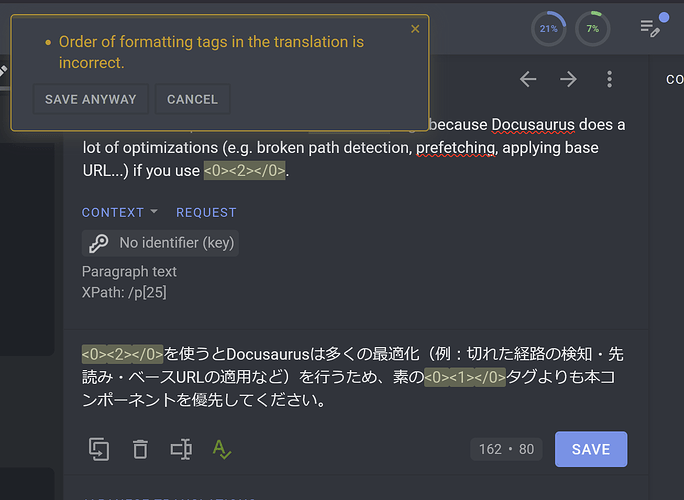Click the text cursor icon beside trash
The height and width of the screenshot is (500, 684).
coord(181,449)
